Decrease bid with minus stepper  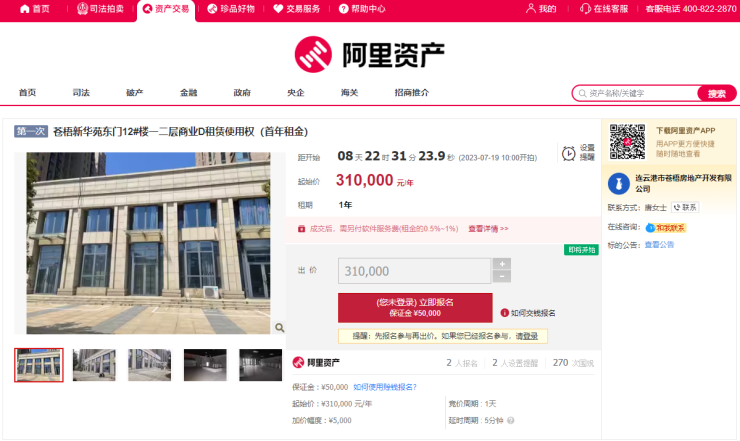502,277
